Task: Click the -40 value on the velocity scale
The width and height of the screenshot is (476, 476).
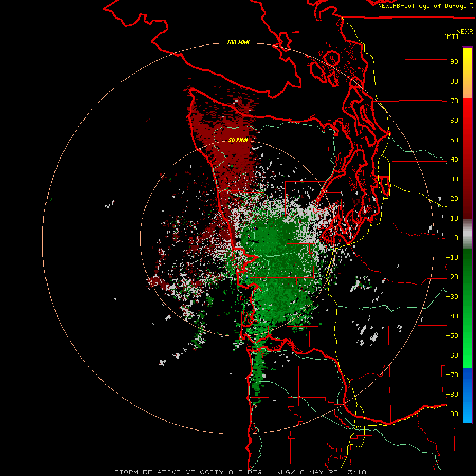Action: 452,316
